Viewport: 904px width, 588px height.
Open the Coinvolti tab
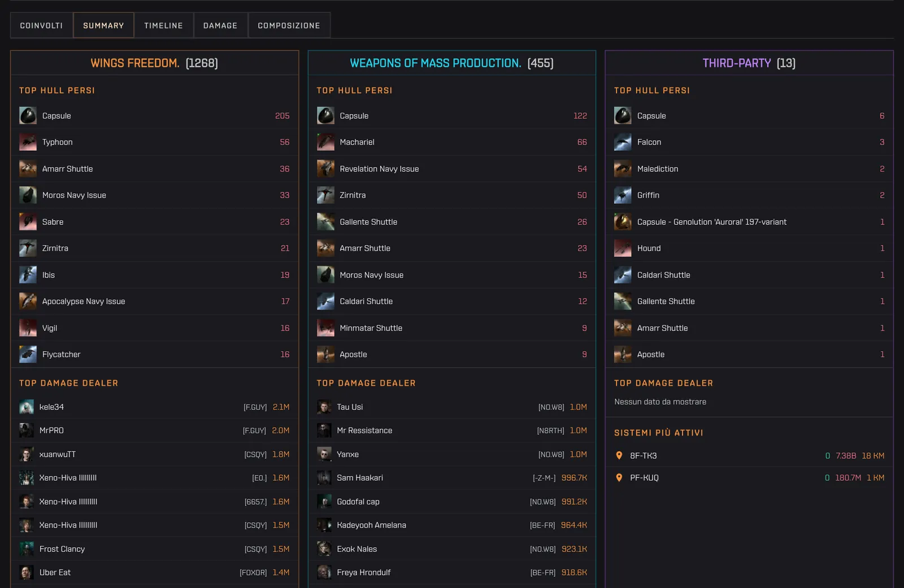pos(41,25)
